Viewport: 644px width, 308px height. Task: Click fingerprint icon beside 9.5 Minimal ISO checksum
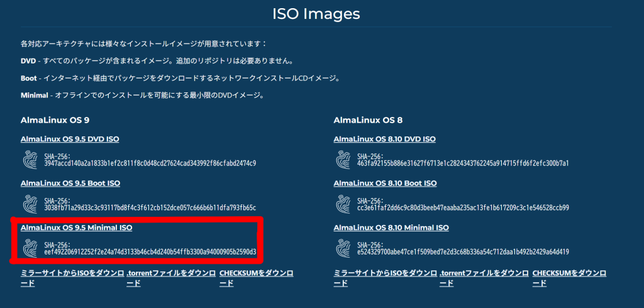30,248
